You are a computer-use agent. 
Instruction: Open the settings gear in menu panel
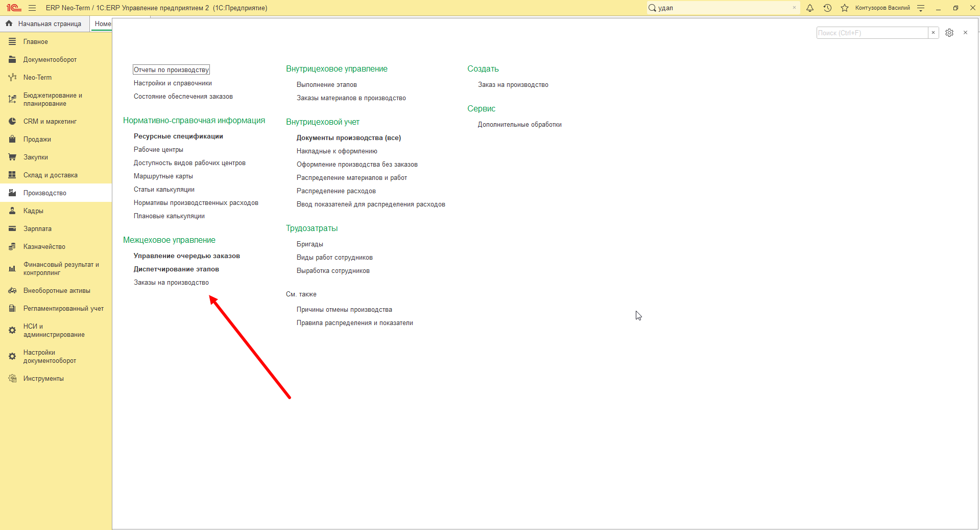pos(949,33)
